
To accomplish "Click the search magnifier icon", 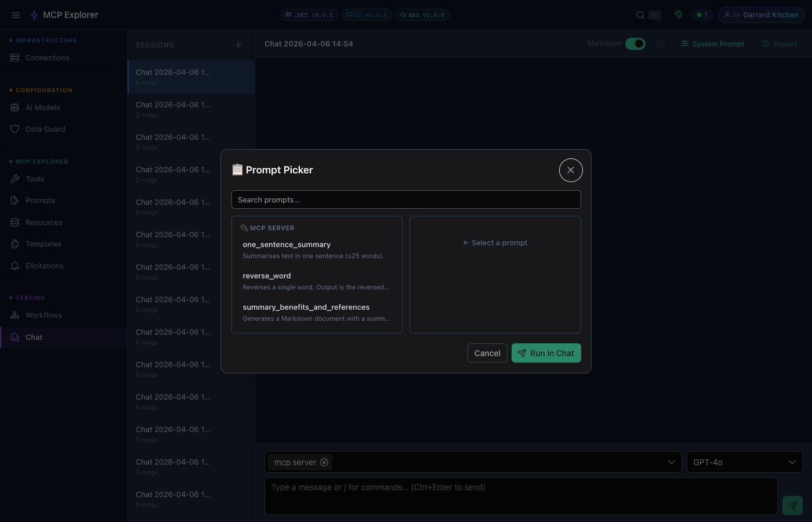I will click(640, 14).
